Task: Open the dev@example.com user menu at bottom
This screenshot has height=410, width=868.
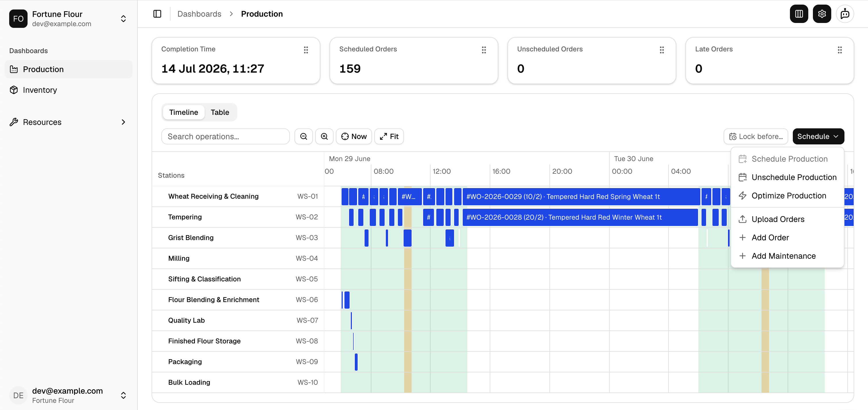Action: tap(69, 395)
